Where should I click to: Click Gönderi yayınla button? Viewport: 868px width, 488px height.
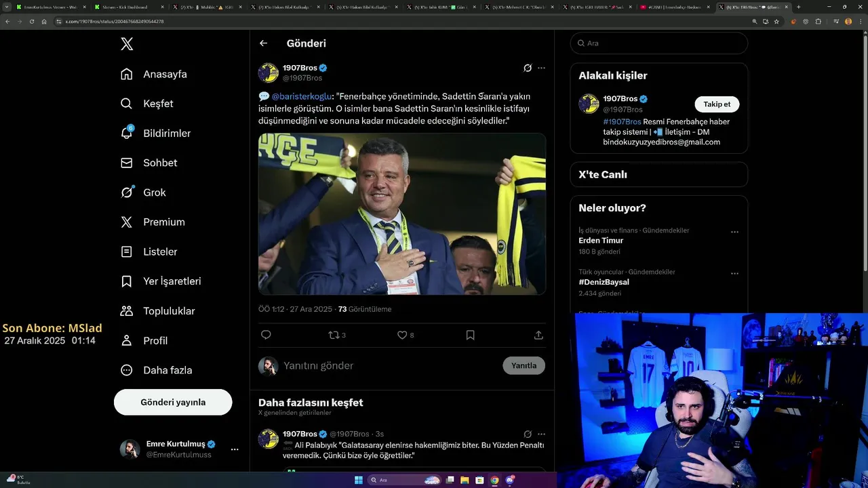pyautogui.click(x=173, y=402)
